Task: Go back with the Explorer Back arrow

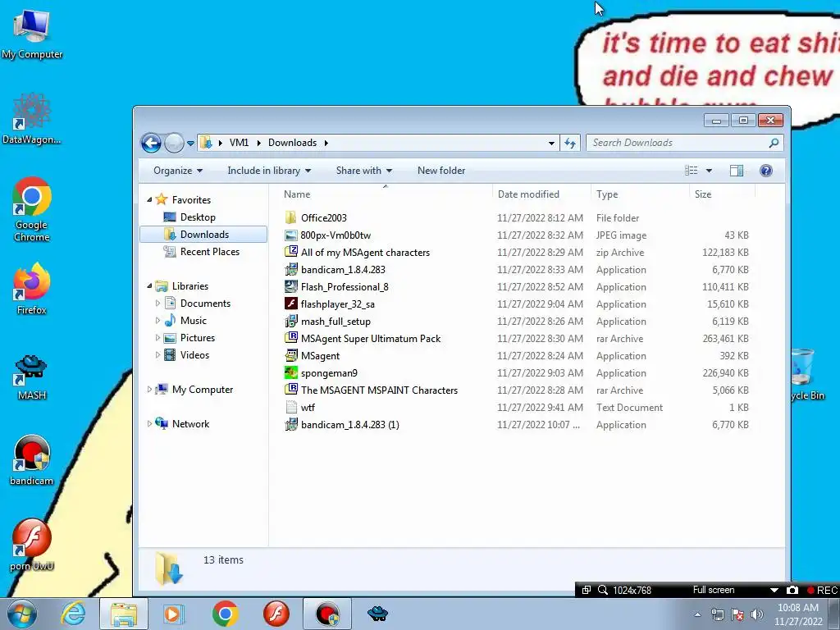Action: [x=151, y=143]
